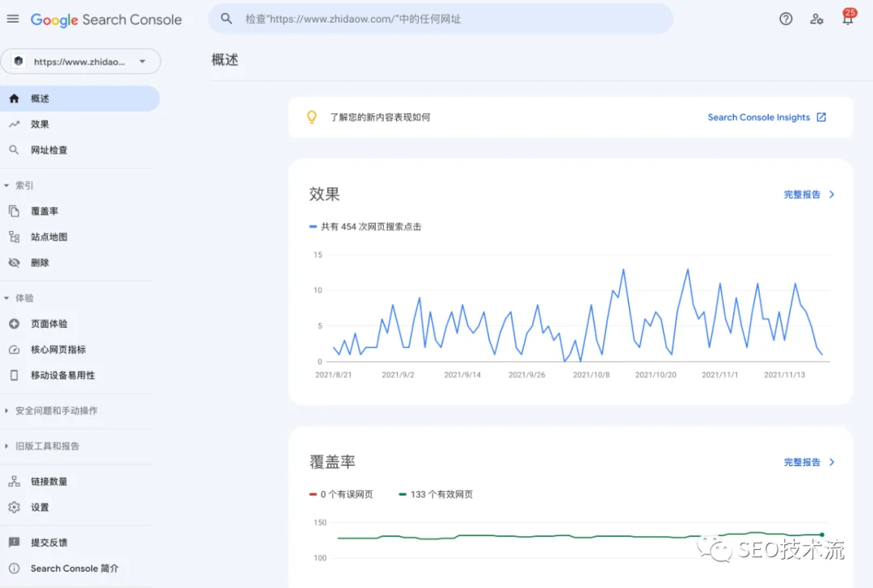873x588 pixels.
Task: Open 完整报告 for 覆盖率 card
Action: coord(802,462)
